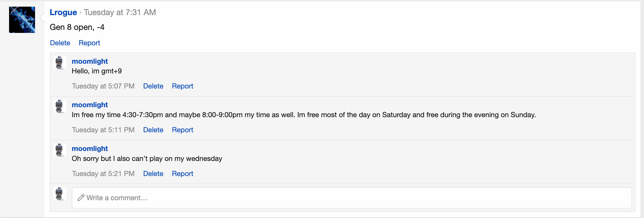
Task: Open moomlight's name above the wednesday comment
Action: point(90,149)
